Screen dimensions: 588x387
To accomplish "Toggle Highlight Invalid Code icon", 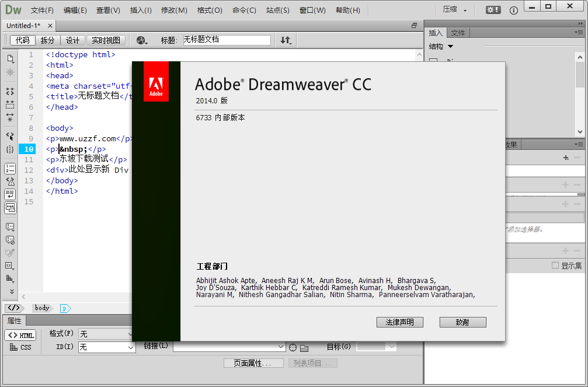I will pos(10,182).
